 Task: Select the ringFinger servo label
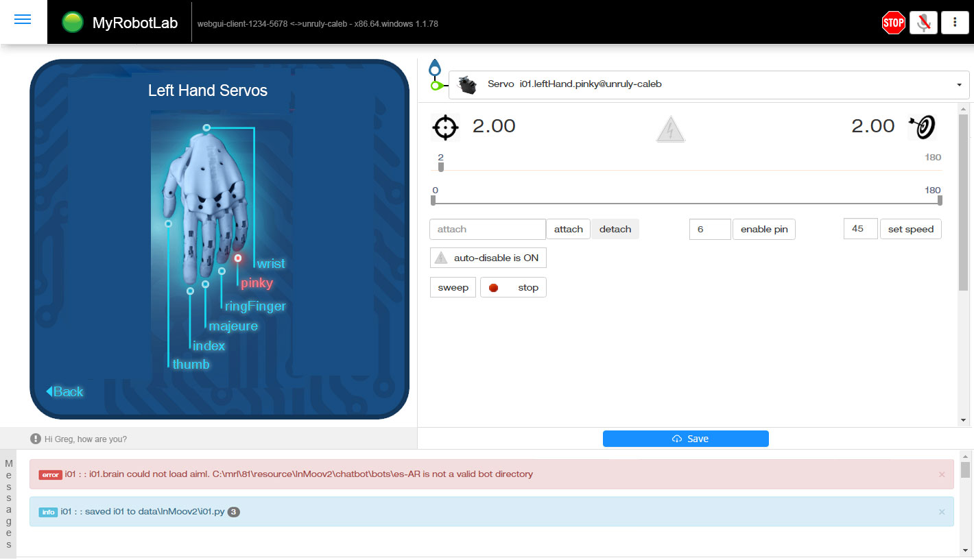[x=255, y=306]
